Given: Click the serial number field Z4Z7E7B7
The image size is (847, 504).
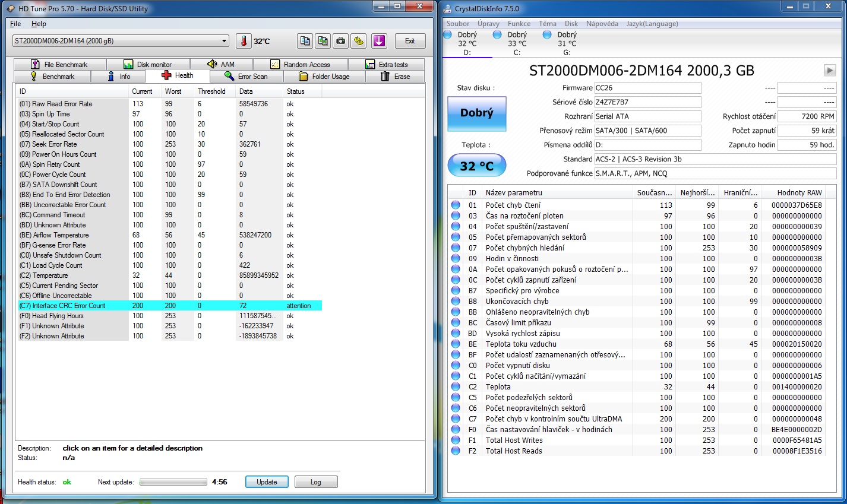Looking at the screenshot, I should [647, 102].
